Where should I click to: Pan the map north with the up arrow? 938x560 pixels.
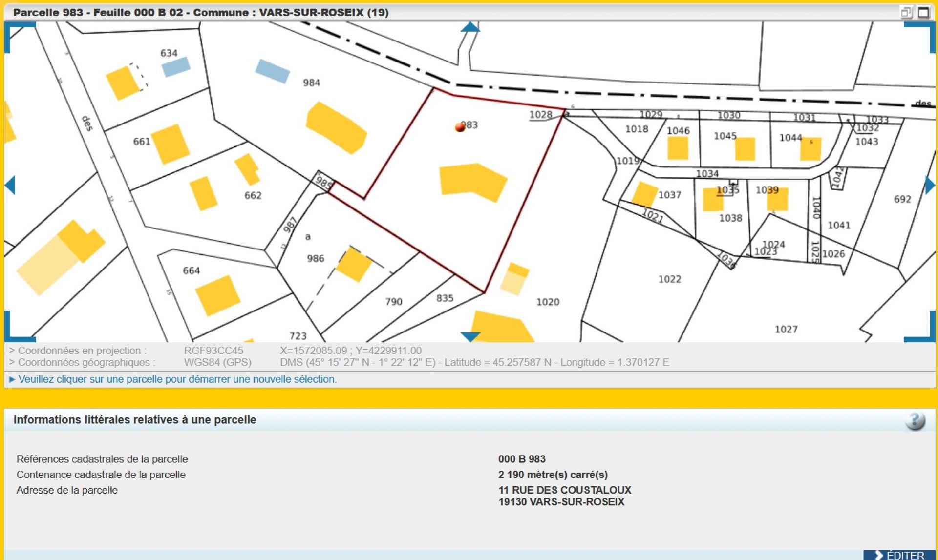coord(470,27)
